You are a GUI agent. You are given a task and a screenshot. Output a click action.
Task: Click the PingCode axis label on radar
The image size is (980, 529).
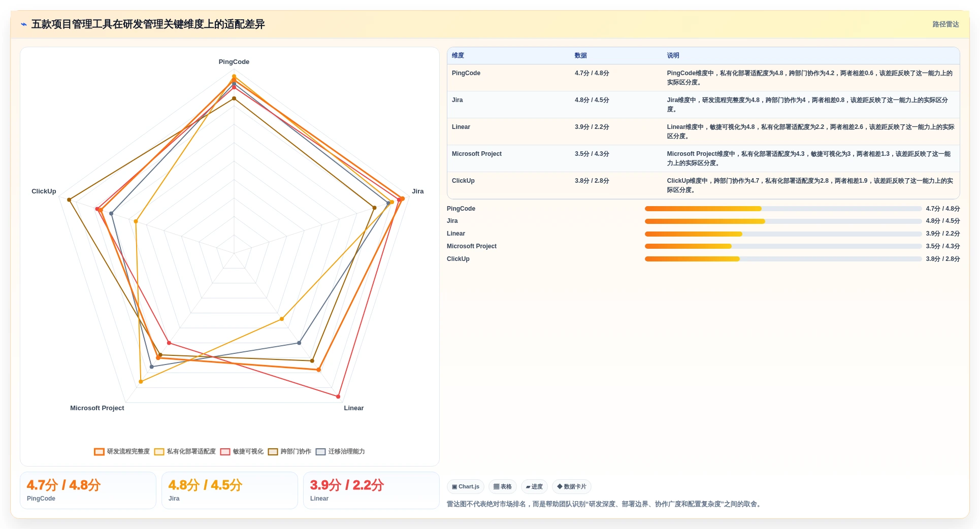pyautogui.click(x=234, y=62)
